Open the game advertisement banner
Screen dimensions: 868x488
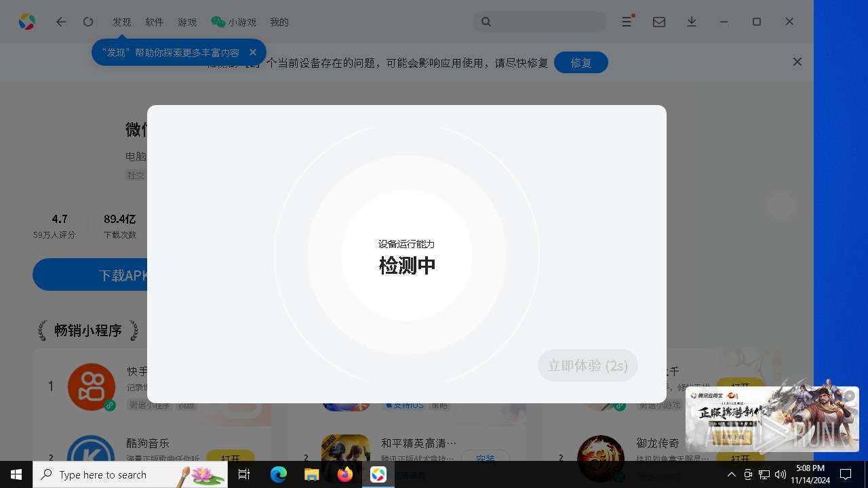click(x=772, y=419)
